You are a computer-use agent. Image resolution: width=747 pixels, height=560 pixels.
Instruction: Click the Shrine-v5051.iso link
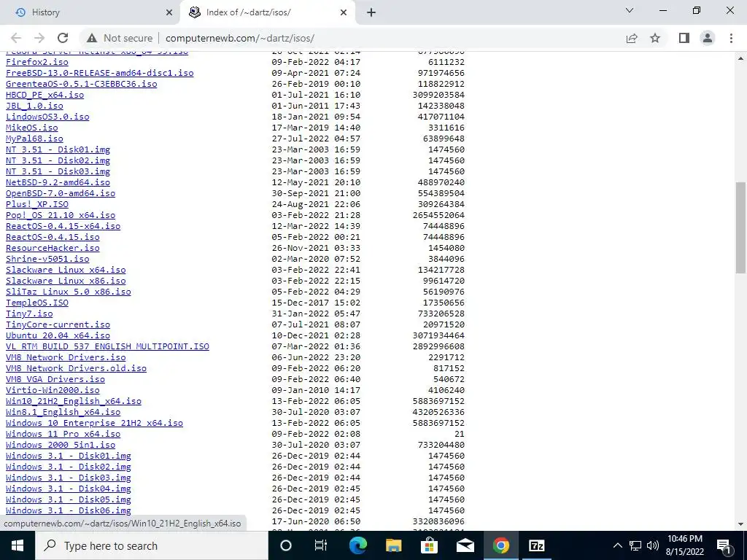click(x=47, y=259)
